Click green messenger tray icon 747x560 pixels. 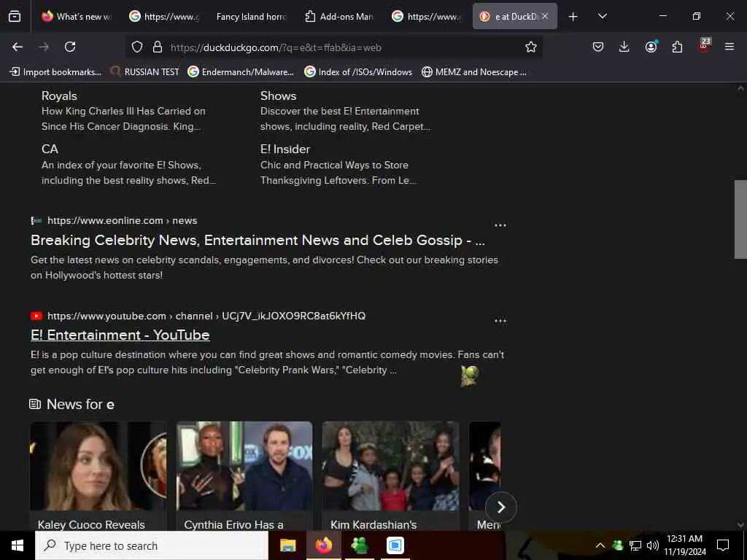tap(617, 545)
